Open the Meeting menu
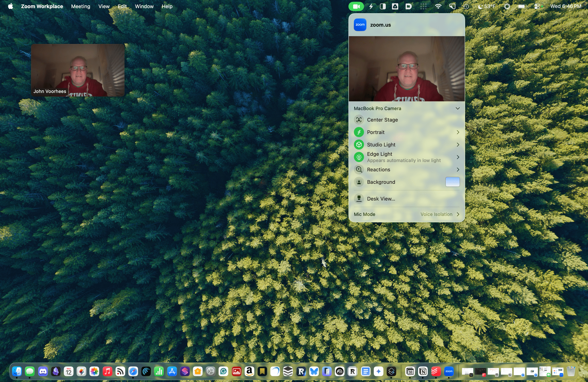This screenshot has width=588, height=382. coord(80,6)
